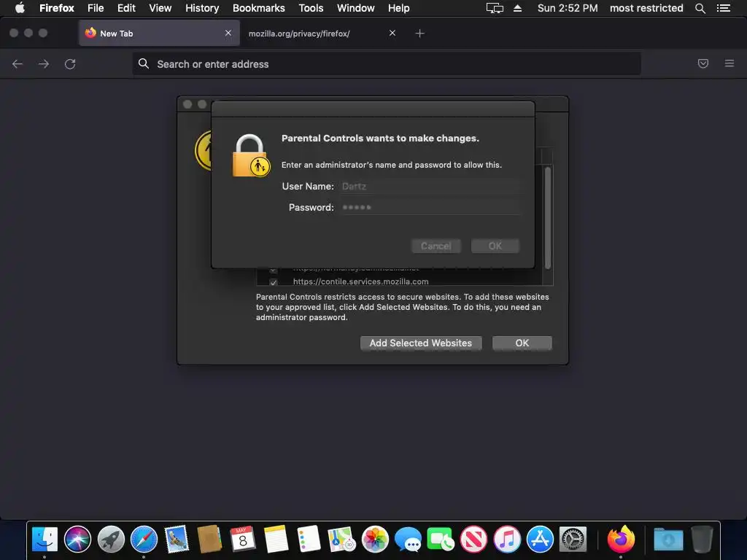The height and width of the screenshot is (560, 747).
Task: Open the Tools menu
Action: (311, 8)
